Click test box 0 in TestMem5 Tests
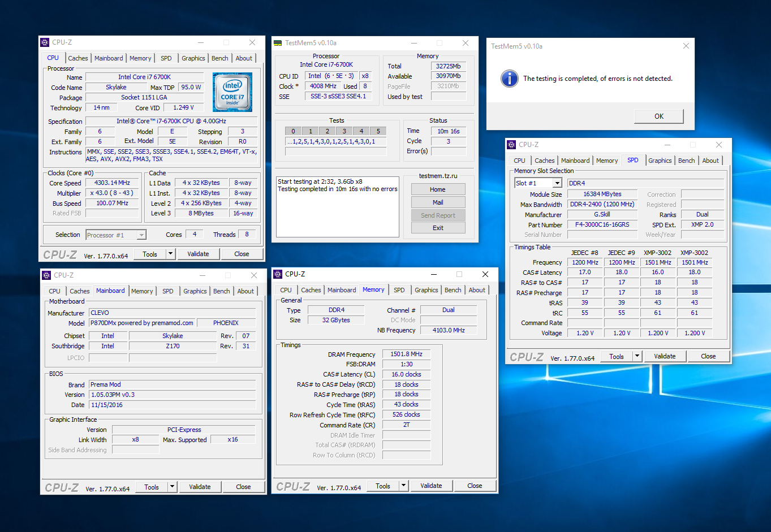Image resolution: width=771 pixels, height=532 pixels. 293,131
